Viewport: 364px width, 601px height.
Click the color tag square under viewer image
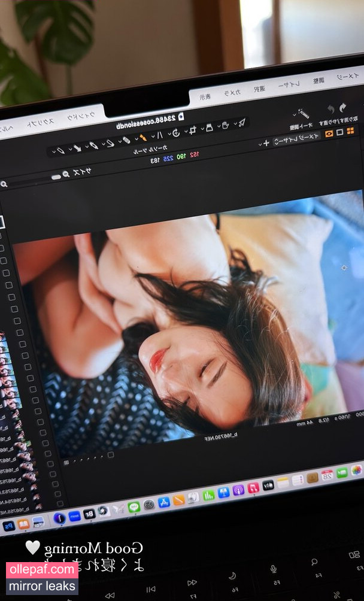[x=111, y=454]
